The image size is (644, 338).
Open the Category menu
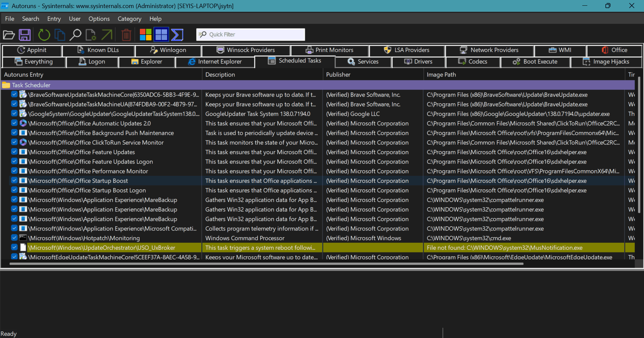(129, 19)
